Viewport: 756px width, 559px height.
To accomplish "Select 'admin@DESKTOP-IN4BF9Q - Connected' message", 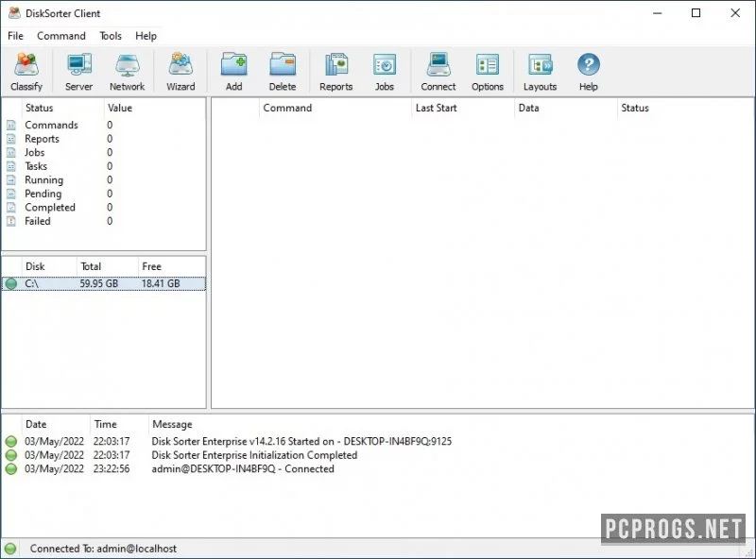I will 243,469.
